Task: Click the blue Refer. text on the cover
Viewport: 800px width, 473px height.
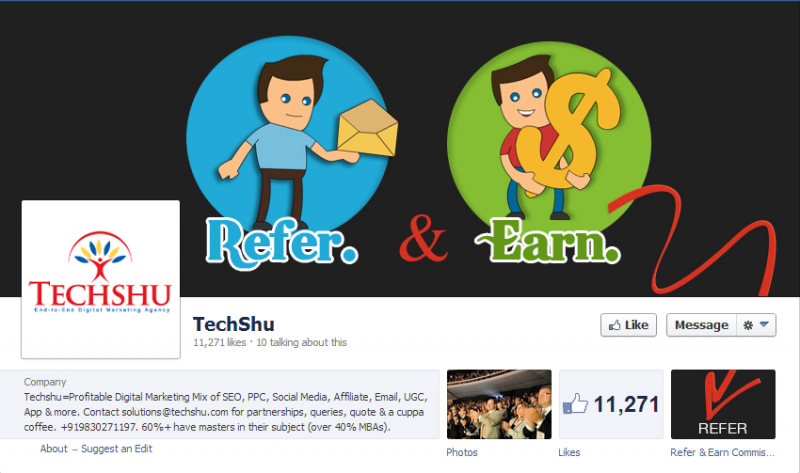Action: [281, 243]
